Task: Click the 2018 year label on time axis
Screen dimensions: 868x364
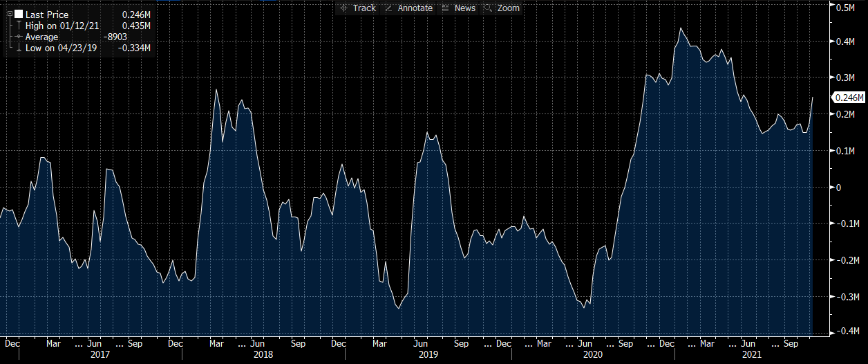Action: point(264,354)
